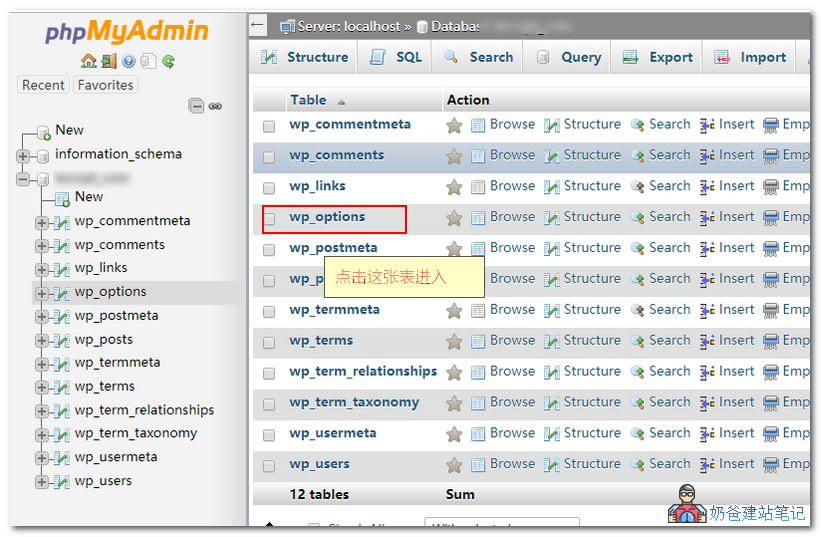The width and height of the screenshot is (821, 537).
Task: Open the wp_options table link
Action: 327,217
